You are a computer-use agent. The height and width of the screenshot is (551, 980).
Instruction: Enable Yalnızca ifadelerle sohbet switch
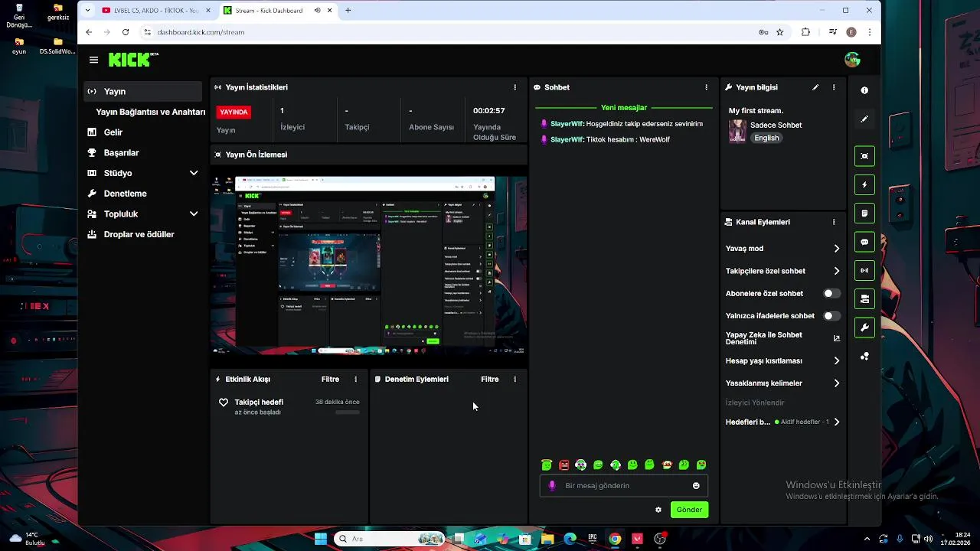click(831, 315)
